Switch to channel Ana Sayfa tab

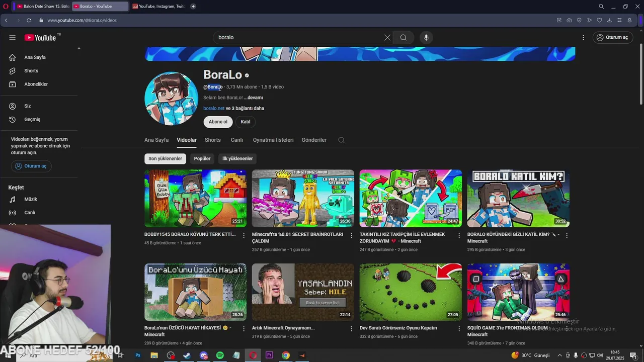[156, 140]
